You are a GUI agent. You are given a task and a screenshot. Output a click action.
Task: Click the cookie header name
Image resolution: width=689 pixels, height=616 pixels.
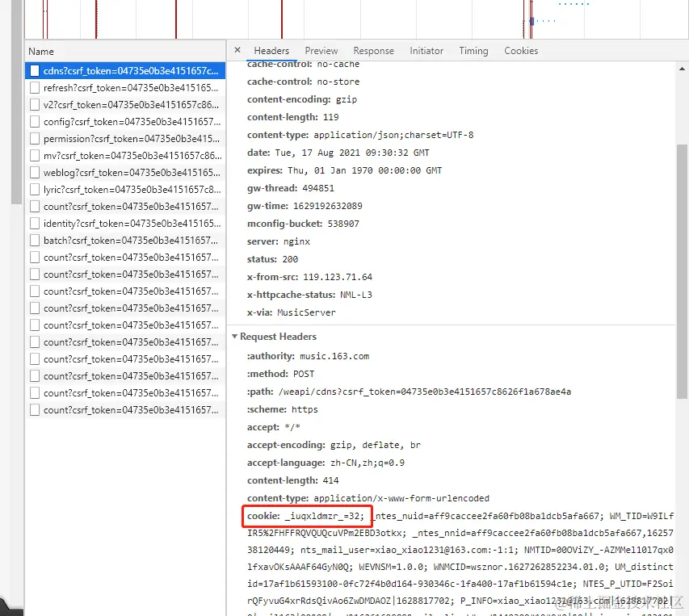click(263, 516)
